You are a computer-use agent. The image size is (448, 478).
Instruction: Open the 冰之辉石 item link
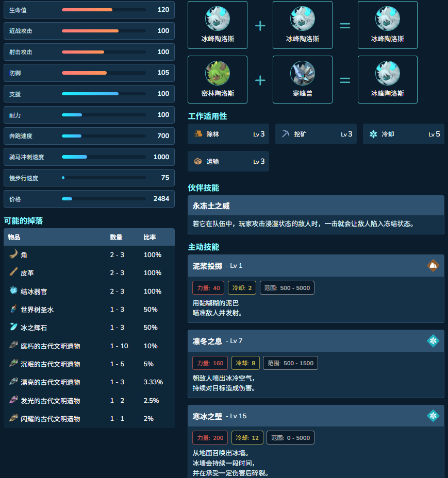click(x=34, y=328)
